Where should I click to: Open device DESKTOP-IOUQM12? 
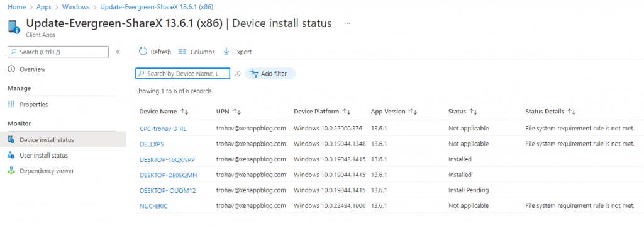click(167, 190)
